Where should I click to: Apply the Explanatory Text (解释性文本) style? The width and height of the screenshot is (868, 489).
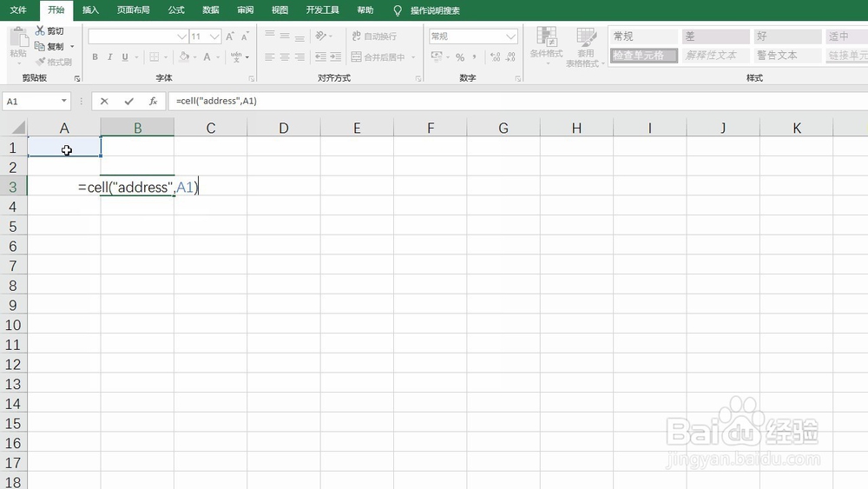(715, 56)
